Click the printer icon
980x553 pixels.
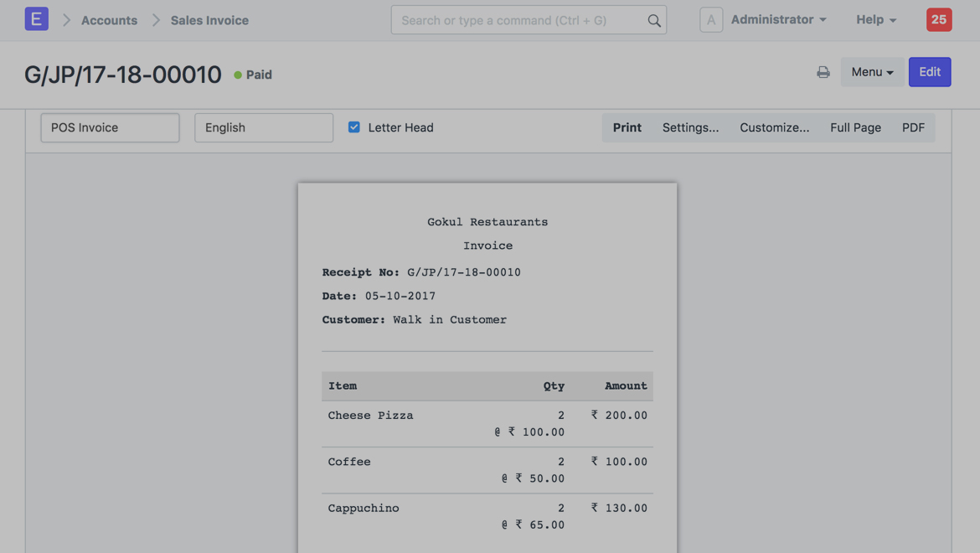(x=823, y=73)
